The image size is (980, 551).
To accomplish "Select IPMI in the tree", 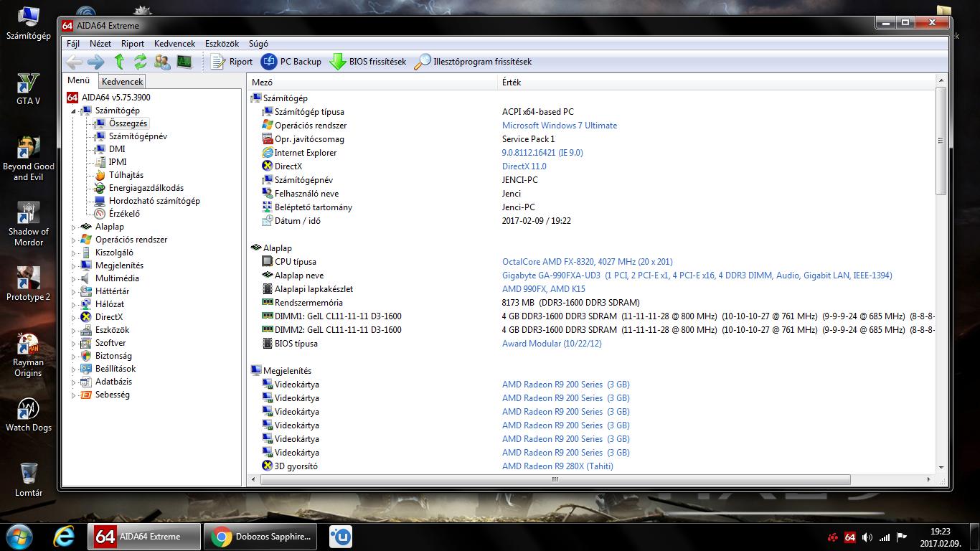I will coord(118,162).
